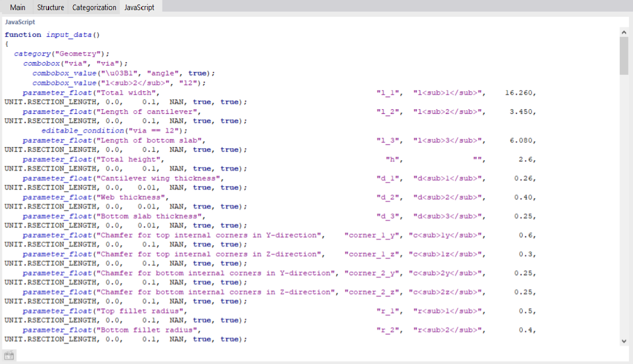Switch to the Main tab
Image resolution: width=633 pixels, height=364 pixels.
18,7
